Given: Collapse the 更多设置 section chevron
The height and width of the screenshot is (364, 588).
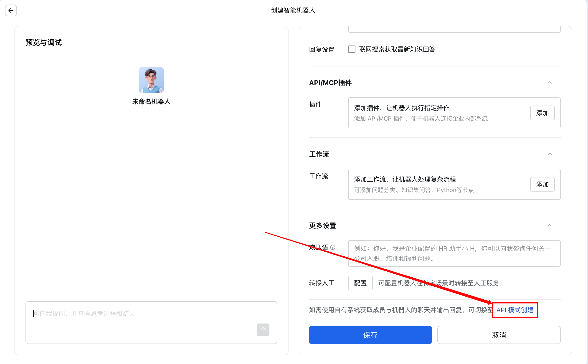Looking at the screenshot, I should (x=550, y=226).
